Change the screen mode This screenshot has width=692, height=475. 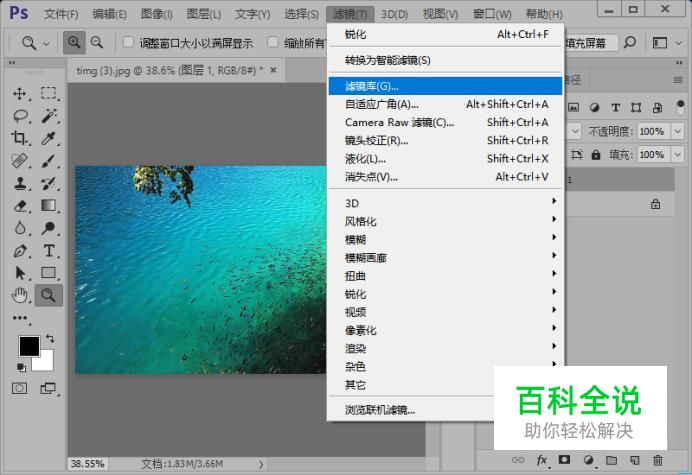tap(48, 388)
